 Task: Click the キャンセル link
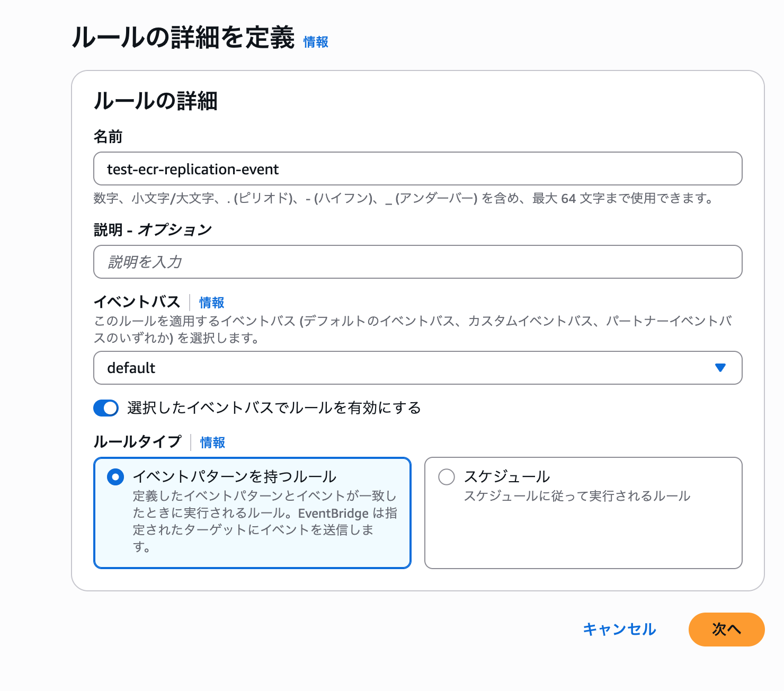click(x=619, y=630)
